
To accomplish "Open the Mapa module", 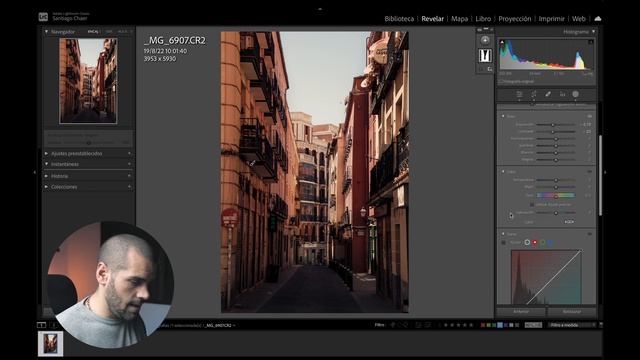I will (x=459, y=19).
